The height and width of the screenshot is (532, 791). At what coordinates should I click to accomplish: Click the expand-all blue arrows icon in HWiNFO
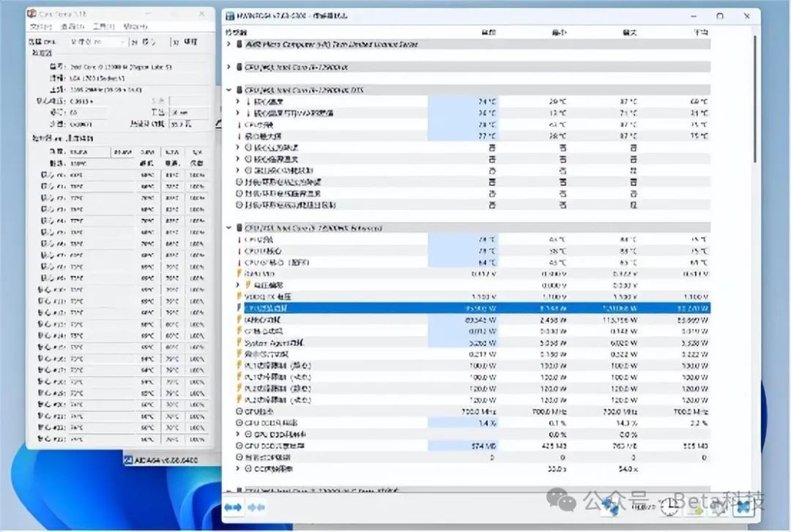tap(233, 507)
